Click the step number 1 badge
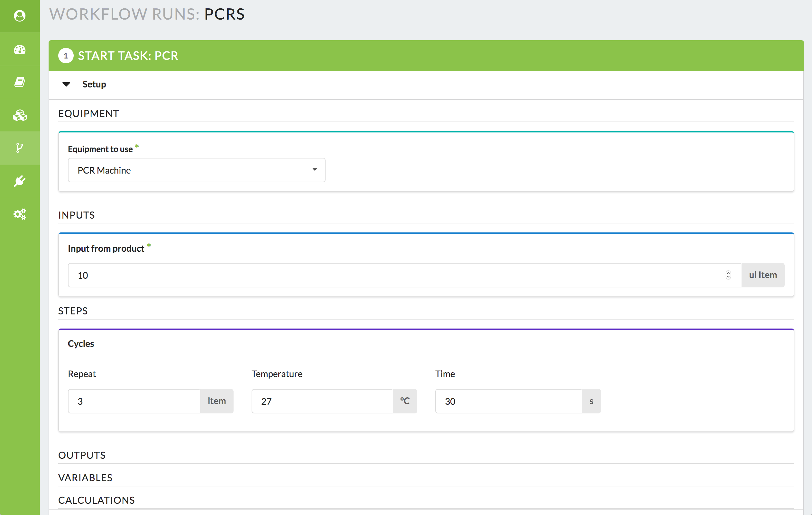 pyautogui.click(x=65, y=56)
